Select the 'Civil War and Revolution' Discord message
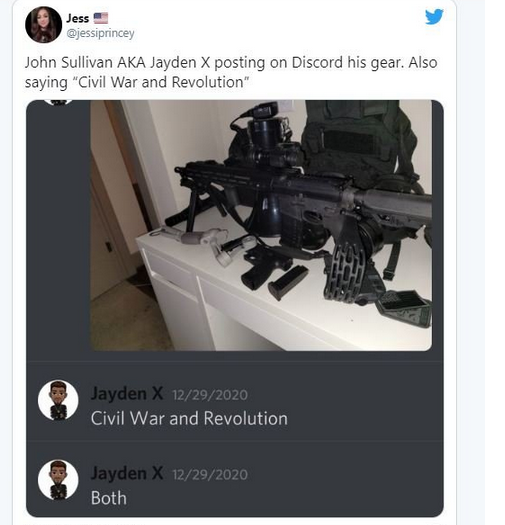The height and width of the screenshot is (525, 505). (189, 419)
